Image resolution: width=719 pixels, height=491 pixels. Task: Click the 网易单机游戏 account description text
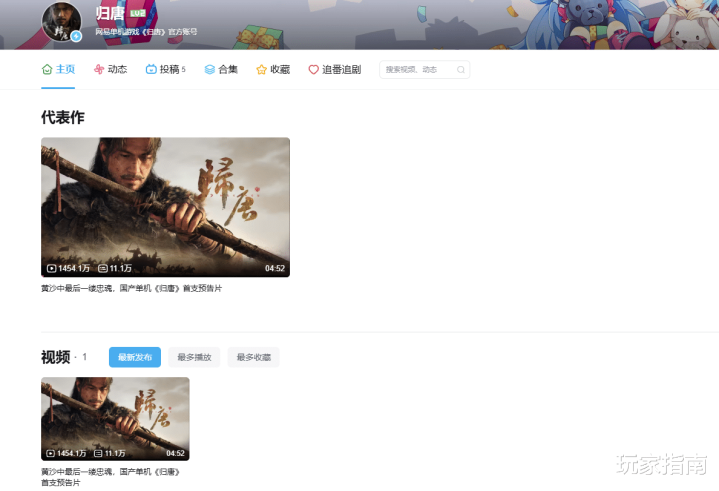point(146,32)
